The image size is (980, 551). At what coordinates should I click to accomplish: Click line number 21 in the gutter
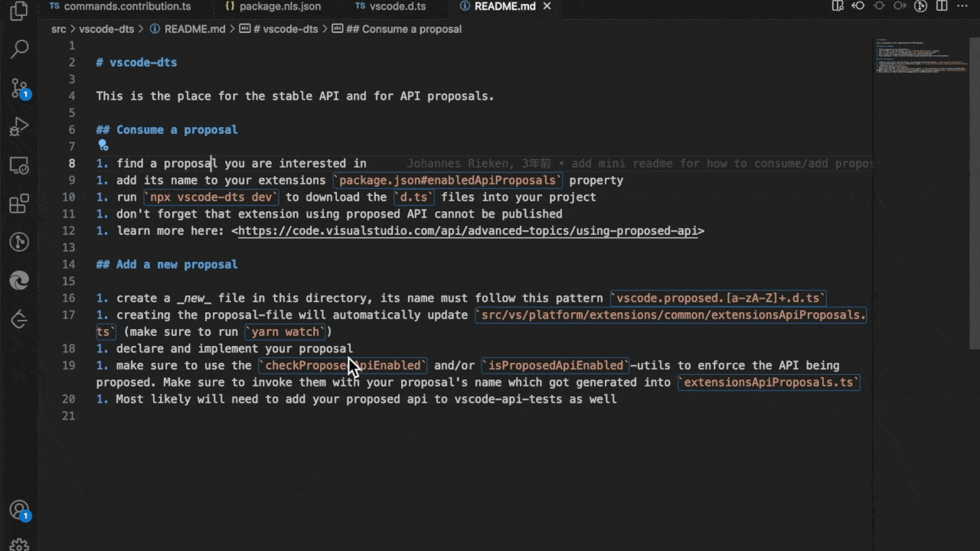pos(70,416)
